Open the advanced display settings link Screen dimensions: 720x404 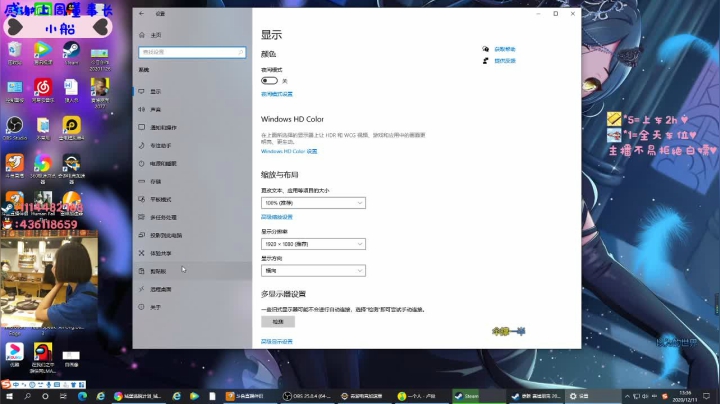276,342
